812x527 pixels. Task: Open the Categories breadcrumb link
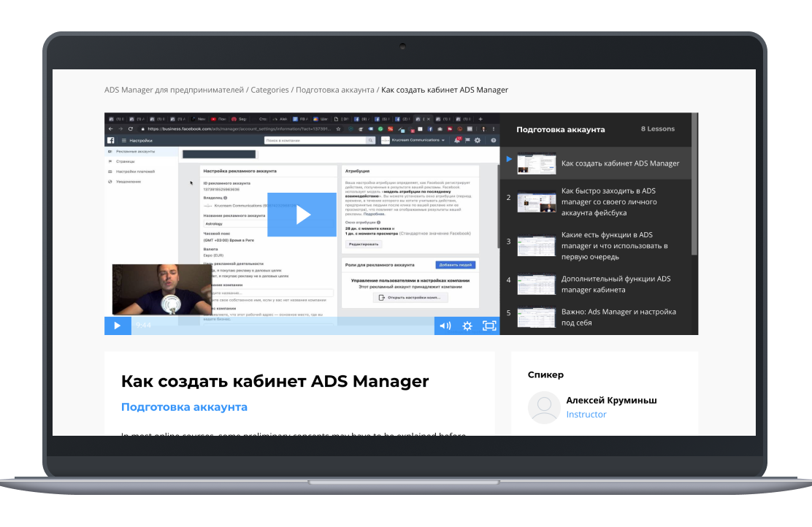point(269,90)
